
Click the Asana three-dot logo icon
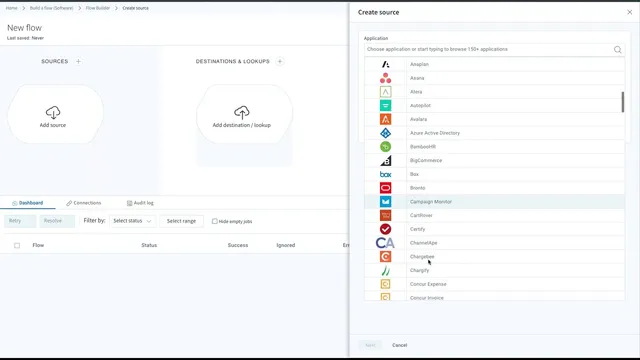point(385,78)
